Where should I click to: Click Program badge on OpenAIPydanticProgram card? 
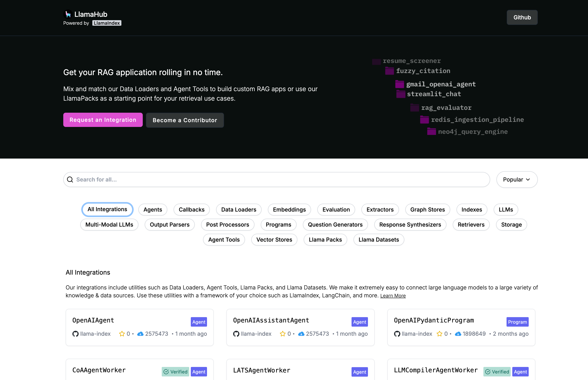pos(517,322)
